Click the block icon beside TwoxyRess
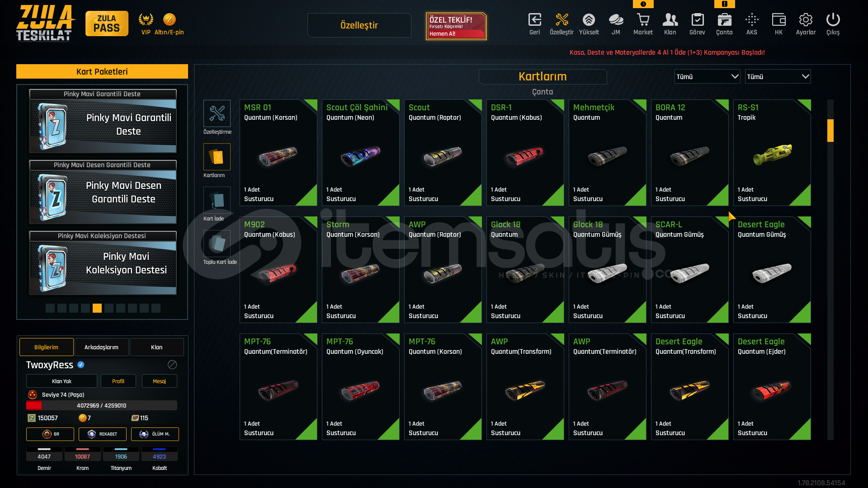868x488 pixels. click(172, 365)
